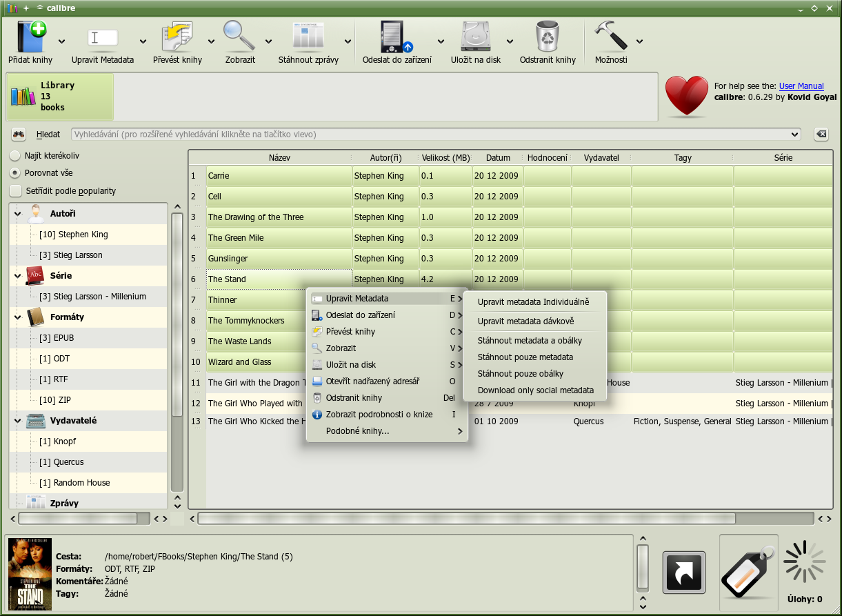Image resolution: width=842 pixels, height=616 pixels.
Task: Click book details panel vertical scrollbar
Action: [643, 568]
